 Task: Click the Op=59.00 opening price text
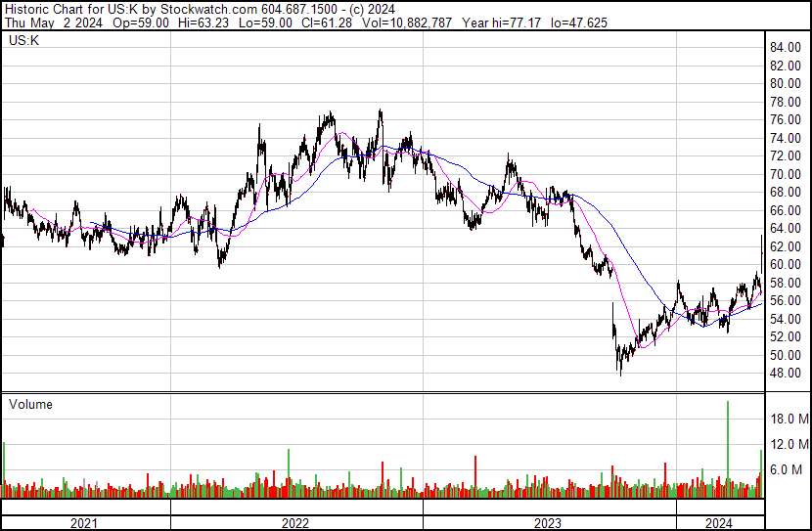pos(140,22)
